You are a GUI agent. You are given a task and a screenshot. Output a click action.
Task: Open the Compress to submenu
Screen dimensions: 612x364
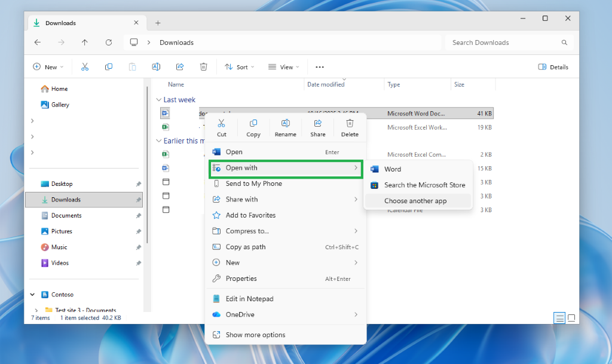pos(286,231)
